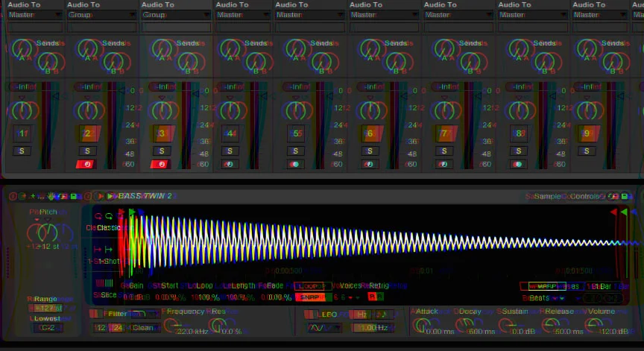This screenshot has height=351, width=644.
Task: Click hot-swap icon in Simpler title bar
Action: [x=613, y=197]
